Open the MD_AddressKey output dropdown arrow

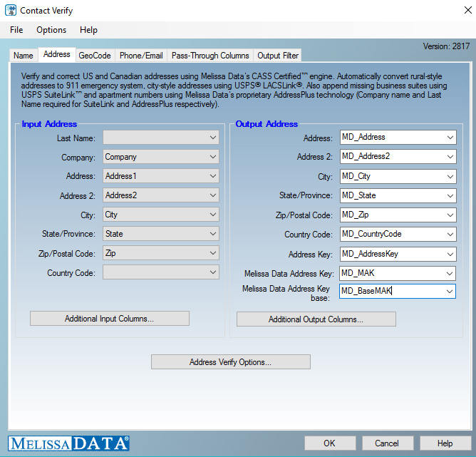tap(450, 254)
